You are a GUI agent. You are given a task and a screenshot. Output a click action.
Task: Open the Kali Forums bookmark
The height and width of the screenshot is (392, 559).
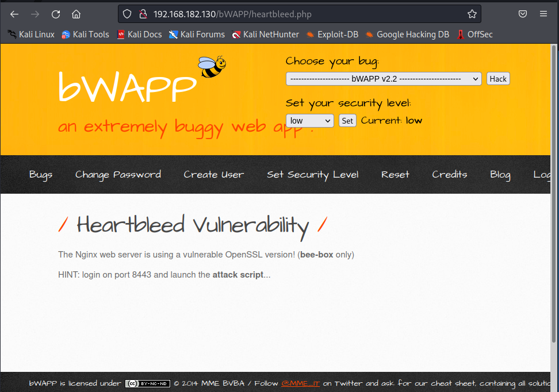click(197, 34)
